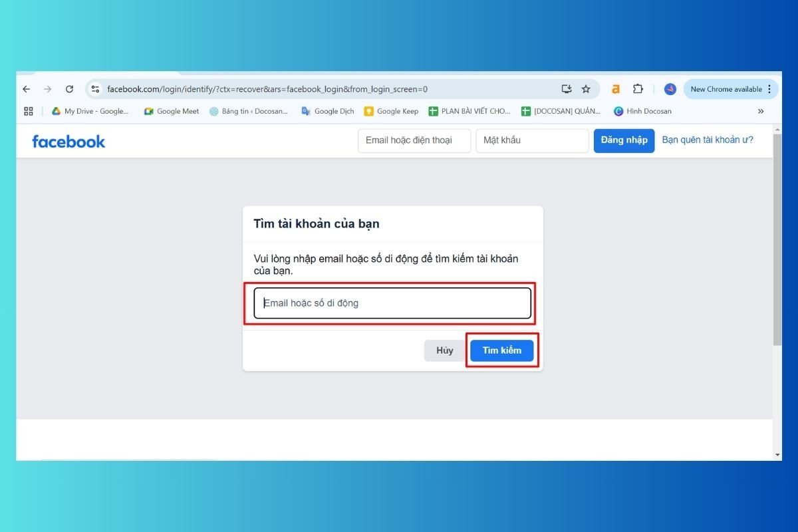Open My Drive - Google bookmark
Screen dimensions: 798x532
[90, 111]
